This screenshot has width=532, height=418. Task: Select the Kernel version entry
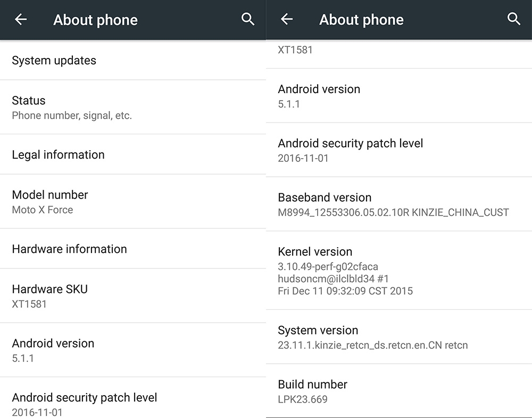(399, 271)
